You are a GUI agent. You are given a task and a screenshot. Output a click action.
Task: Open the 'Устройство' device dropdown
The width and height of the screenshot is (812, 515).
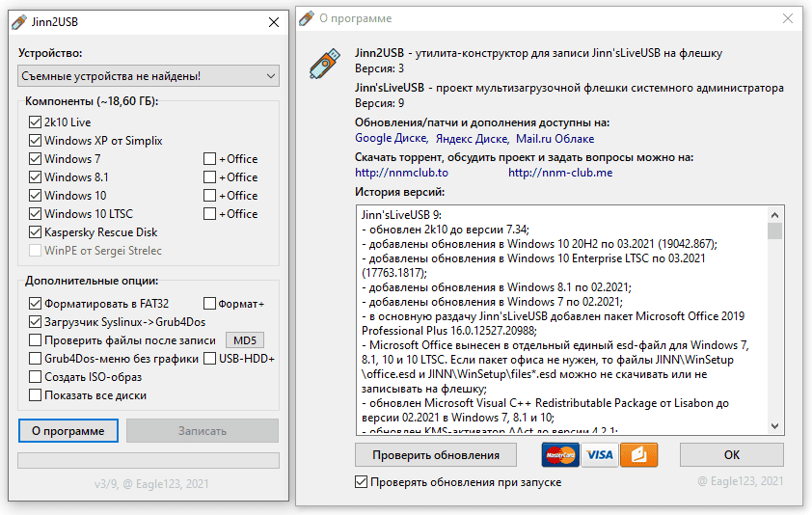(148, 75)
